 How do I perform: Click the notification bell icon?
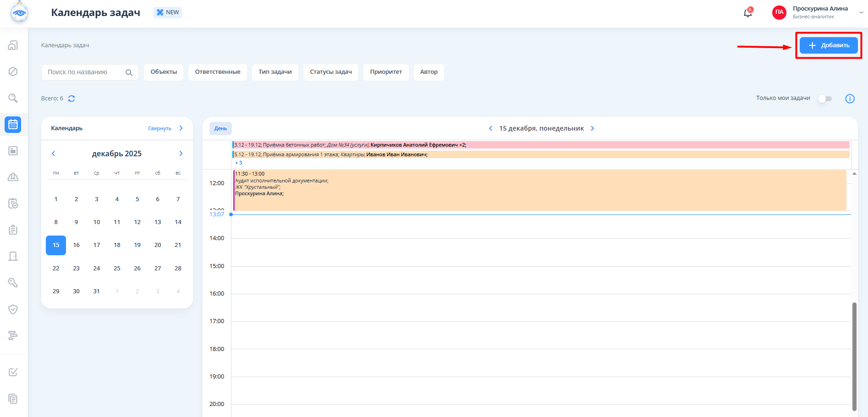click(747, 13)
